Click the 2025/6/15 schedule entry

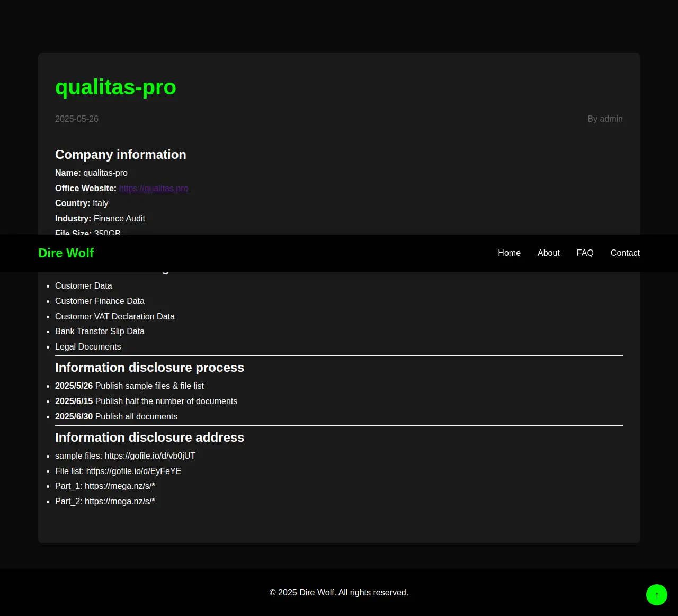tap(146, 401)
